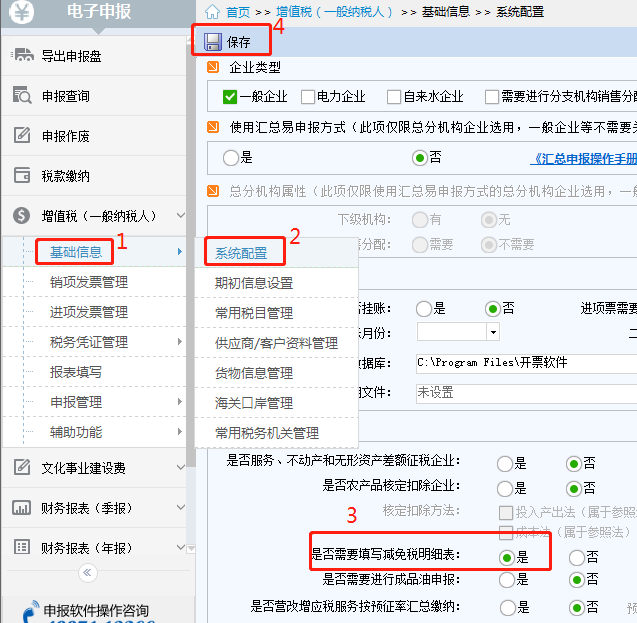Open the 月份 dropdown arrow

coord(493,332)
